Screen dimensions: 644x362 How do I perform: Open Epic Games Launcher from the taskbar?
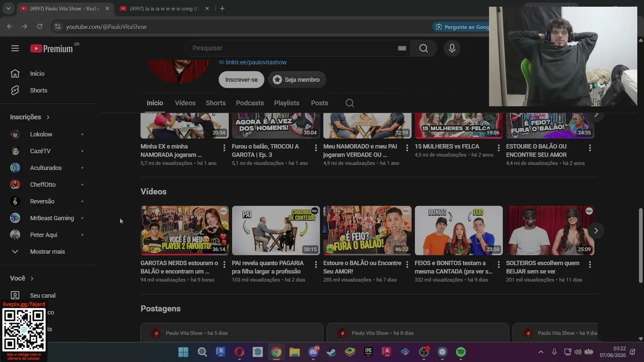pyautogui.click(x=368, y=352)
